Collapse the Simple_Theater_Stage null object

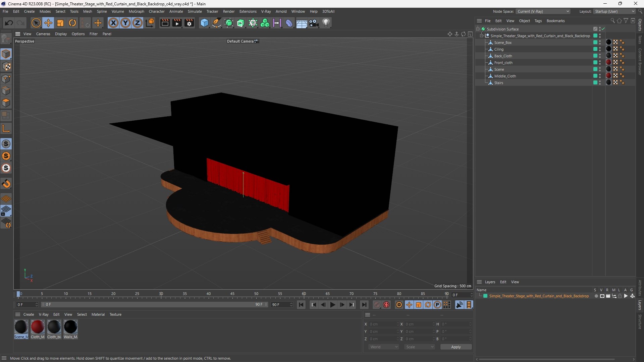(x=482, y=36)
